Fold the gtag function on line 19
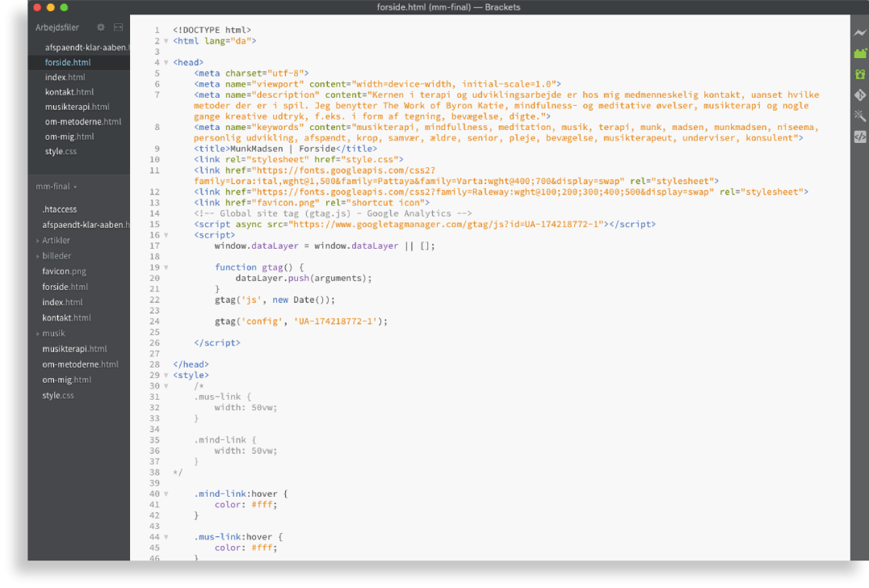 click(x=166, y=267)
